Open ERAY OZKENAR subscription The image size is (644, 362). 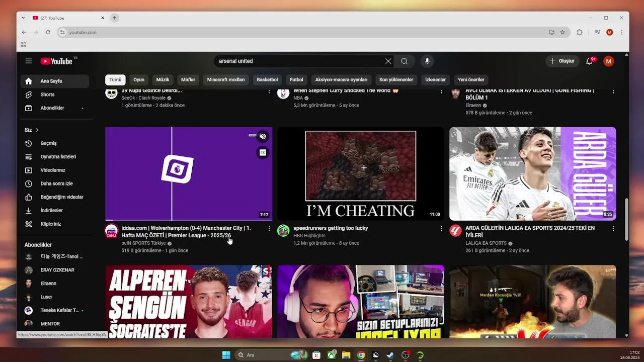pyautogui.click(x=55, y=270)
